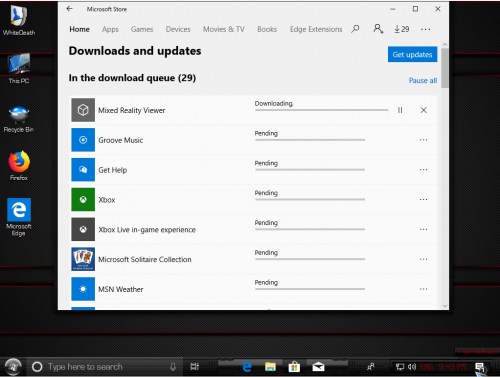Viewport: 500px width, 377px height.
Task: Open more options for the Xbox row
Action: click(x=424, y=200)
